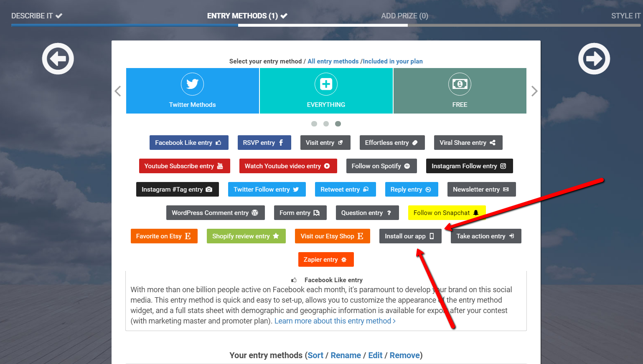
Task: Add a Visit entry
Action: (x=325, y=143)
